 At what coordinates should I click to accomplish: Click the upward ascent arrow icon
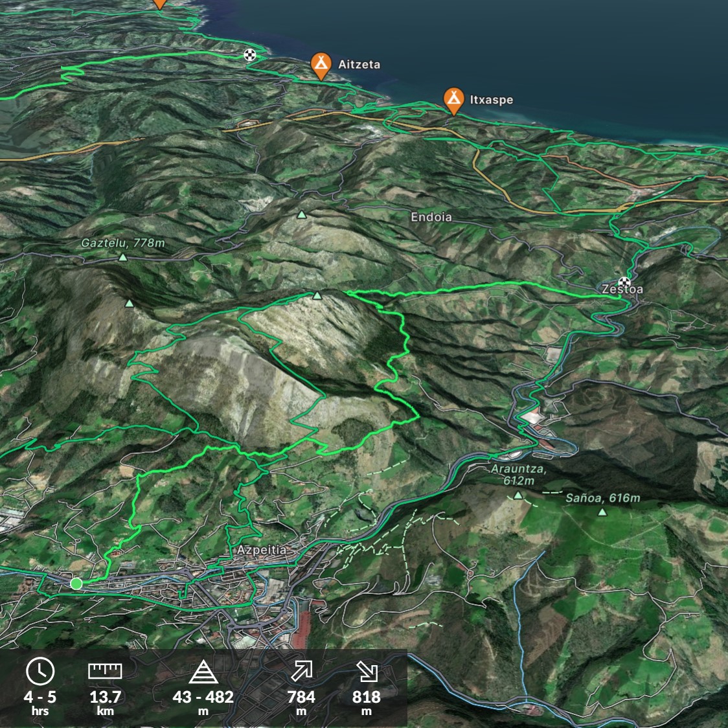tap(301, 672)
